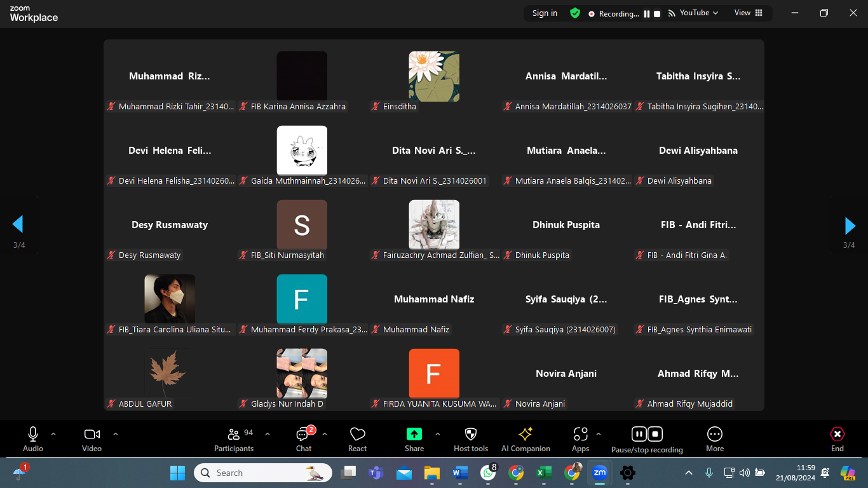Open Host tools
The height and width of the screenshot is (488, 868).
470,438
